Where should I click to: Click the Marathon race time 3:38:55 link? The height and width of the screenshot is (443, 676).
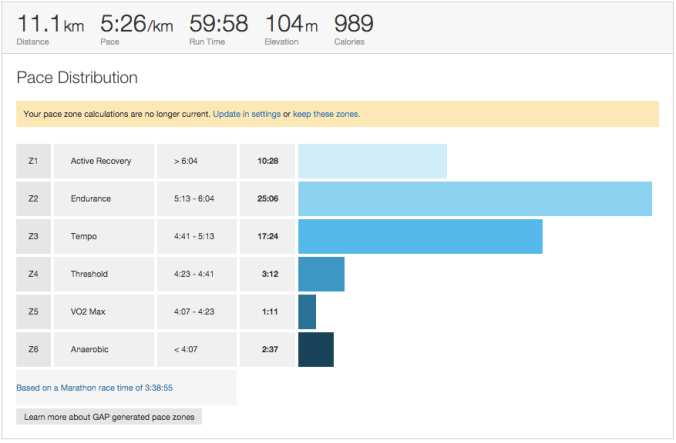83,387
